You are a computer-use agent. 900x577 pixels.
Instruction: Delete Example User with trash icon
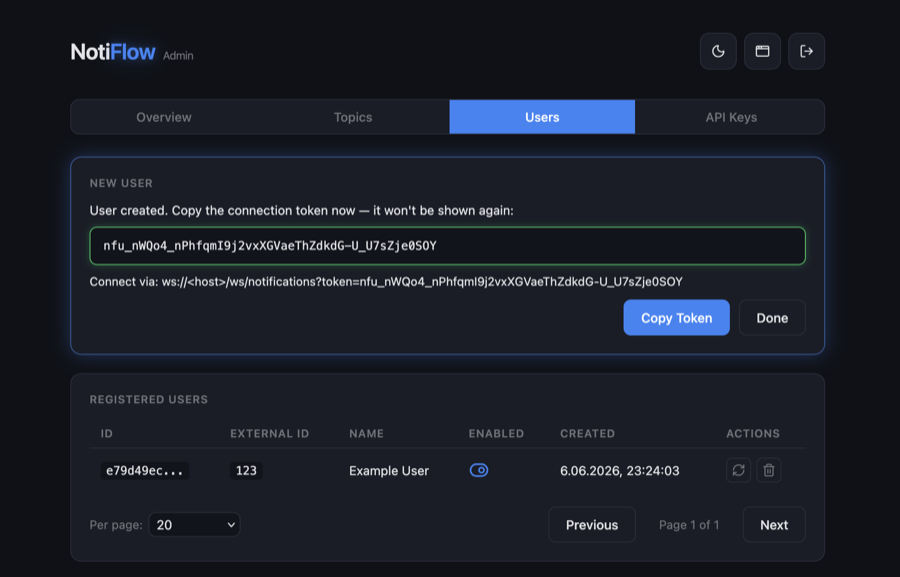click(769, 470)
